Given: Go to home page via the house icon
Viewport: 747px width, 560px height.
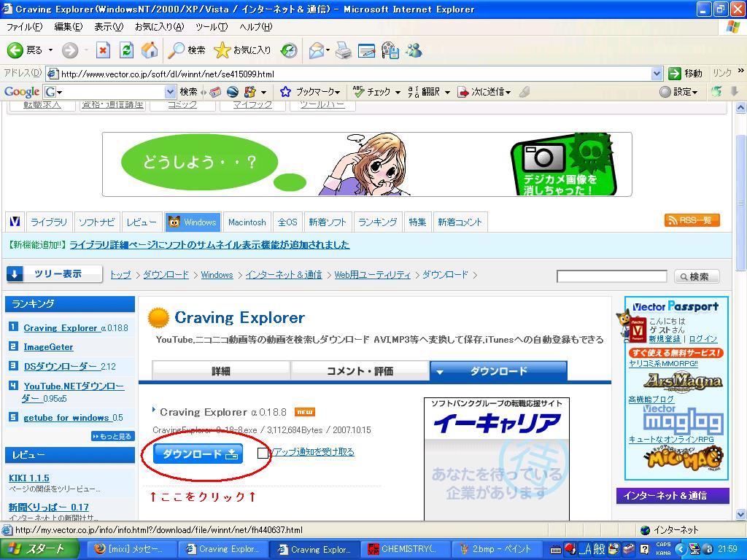Looking at the screenshot, I should pos(150,50).
